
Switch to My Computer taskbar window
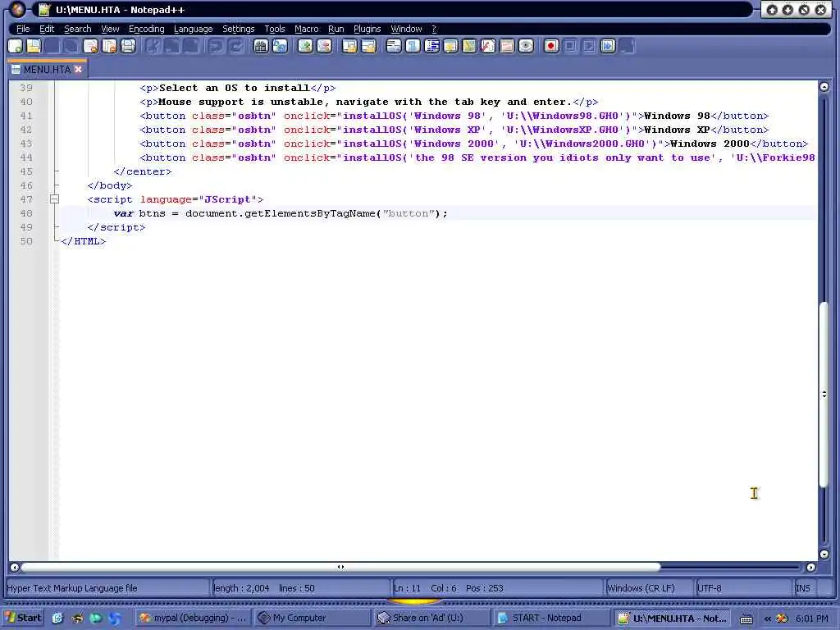tap(313, 618)
